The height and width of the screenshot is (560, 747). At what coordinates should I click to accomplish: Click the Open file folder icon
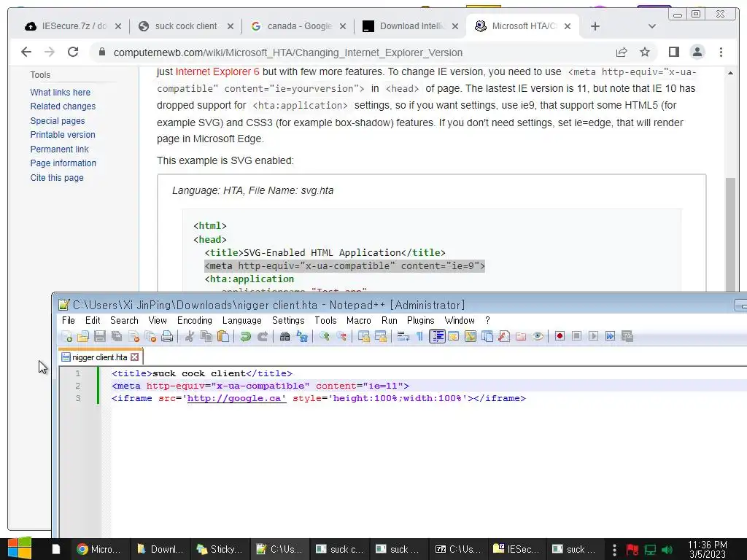[x=83, y=337]
